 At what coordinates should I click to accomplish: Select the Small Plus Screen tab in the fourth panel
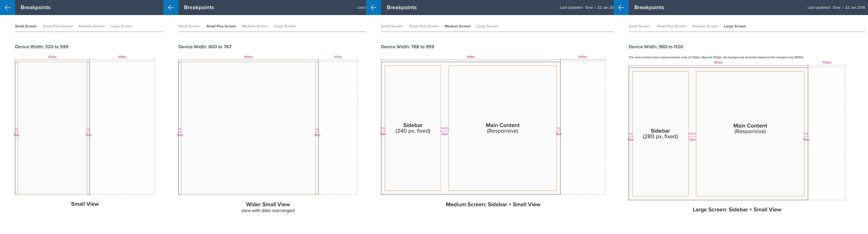pos(672,26)
